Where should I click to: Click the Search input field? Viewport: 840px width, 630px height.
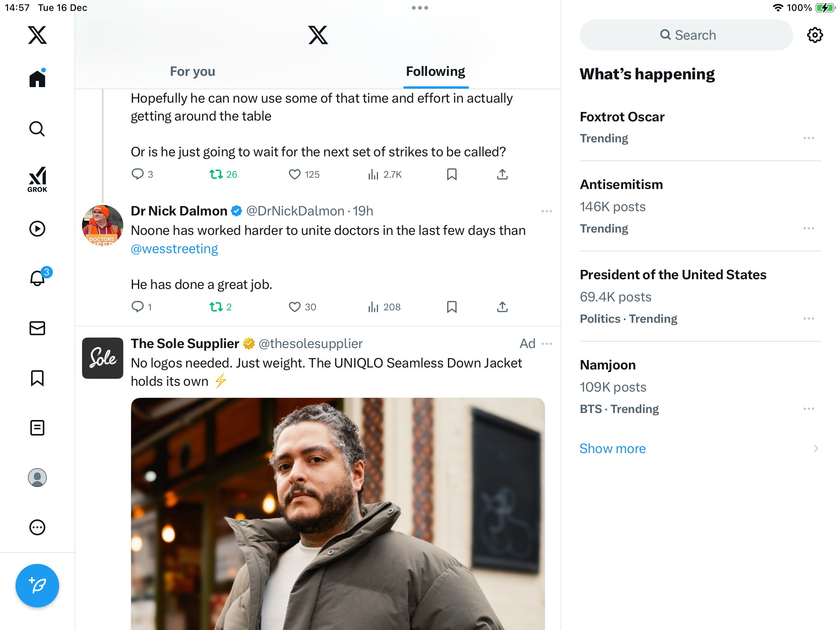click(686, 35)
